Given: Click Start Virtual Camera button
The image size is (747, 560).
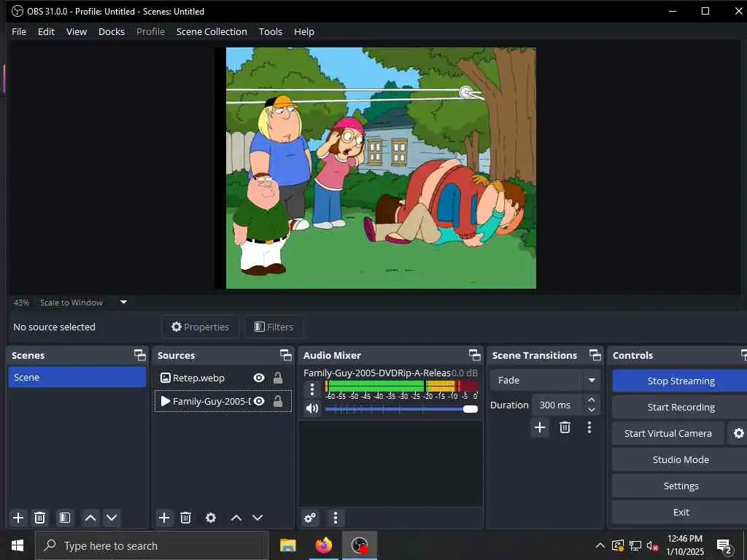Looking at the screenshot, I should 668,433.
